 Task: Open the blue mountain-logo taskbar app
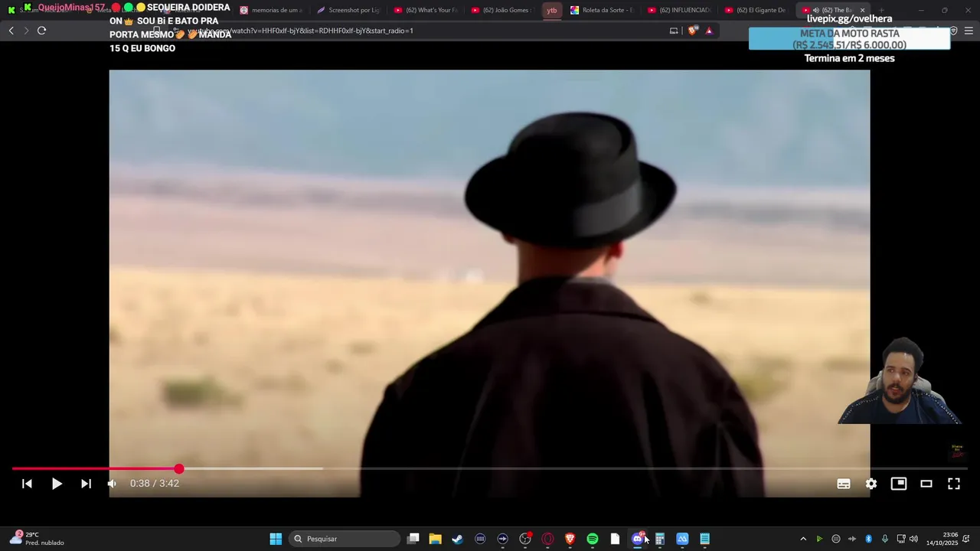(682, 539)
